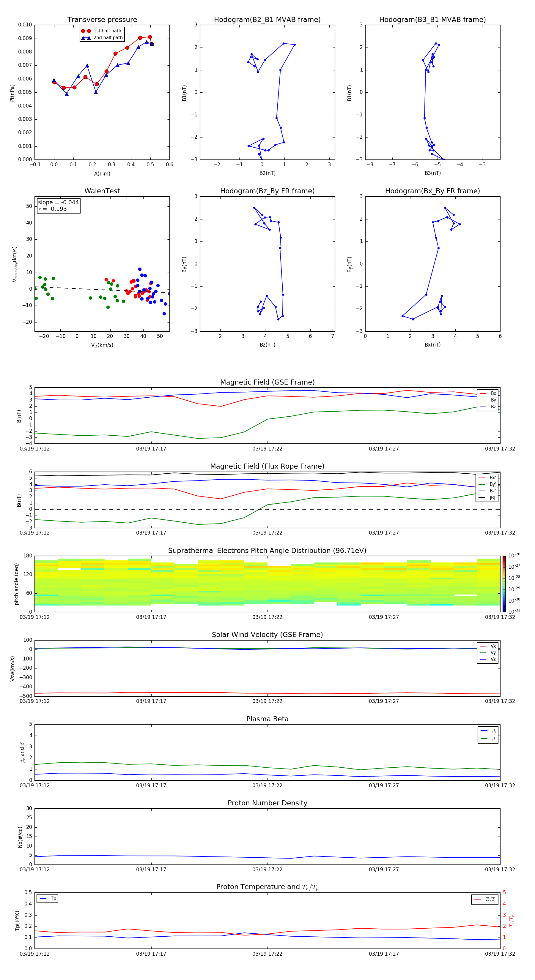This screenshot has width=535, height=980.
Task: Click |B| entry in Flux Rope legend
Action: (x=487, y=498)
